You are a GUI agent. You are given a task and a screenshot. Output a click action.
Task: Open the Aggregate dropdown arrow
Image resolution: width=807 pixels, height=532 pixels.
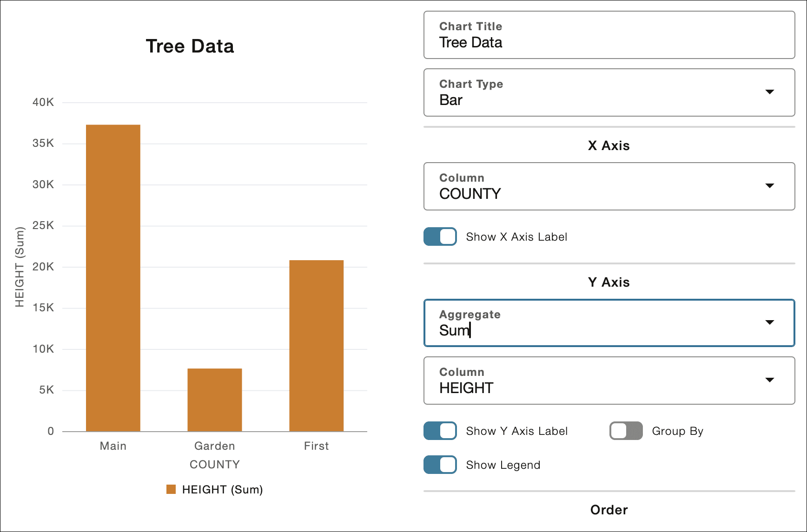coord(769,322)
